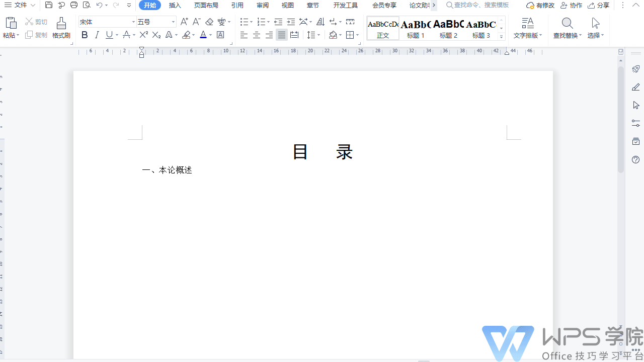Open sidebar rocket shortcut icon
Image resolution: width=644 pixels, height=362 pixels.
click(x=636, y=69)
